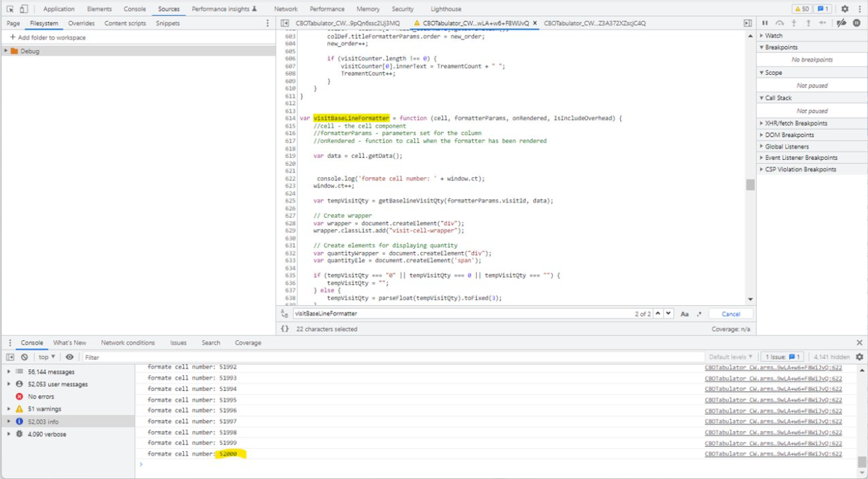Open the Default levels dropdown

pyautogui.click(x=731, y=357)
